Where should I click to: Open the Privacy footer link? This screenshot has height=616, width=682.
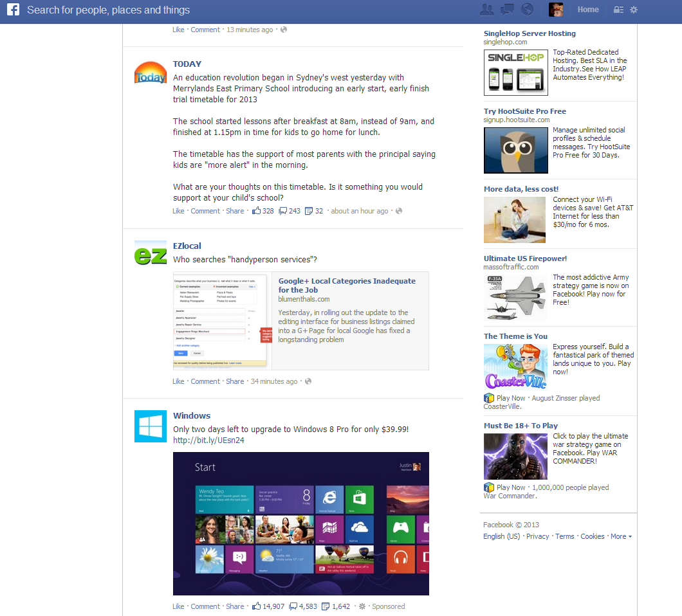click(538, 536)
